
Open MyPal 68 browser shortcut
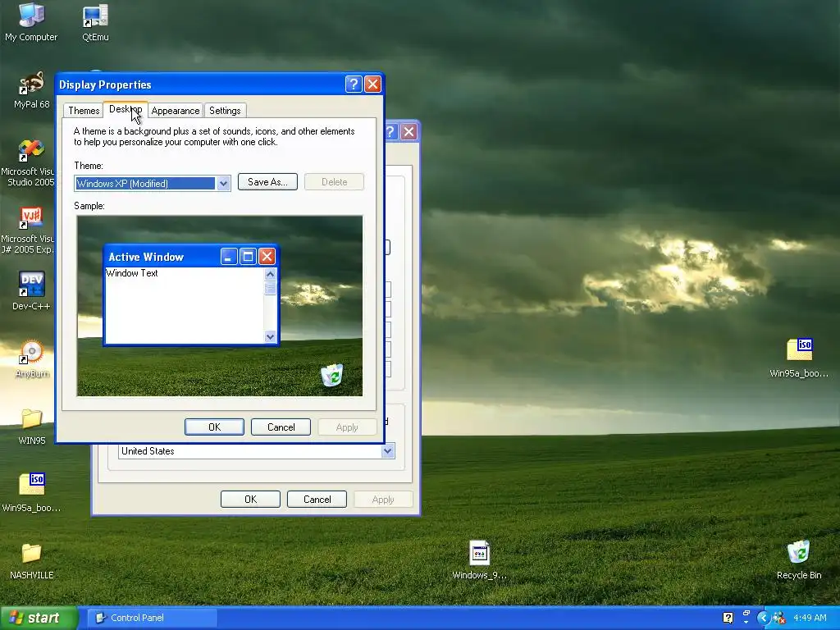coord(32,89)
